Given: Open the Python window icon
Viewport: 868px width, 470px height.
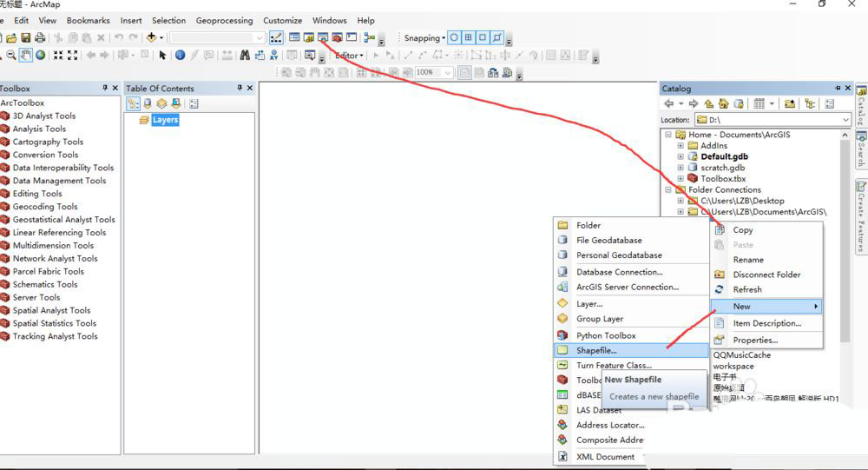Looking at the screenshot, I should tap(352, 37).
